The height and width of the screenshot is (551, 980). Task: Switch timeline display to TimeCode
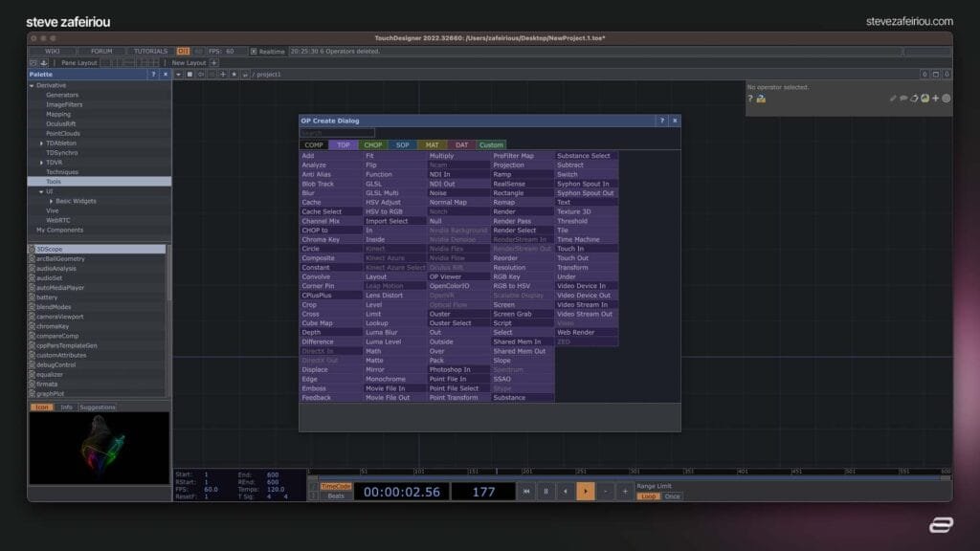[336, 486]
